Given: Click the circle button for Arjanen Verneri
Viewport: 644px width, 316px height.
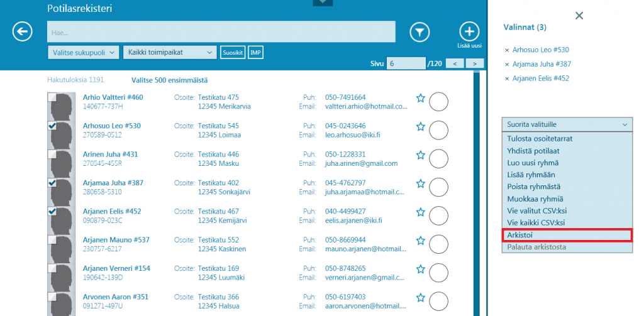Looking at the screenshot, I should coord(438,273).
